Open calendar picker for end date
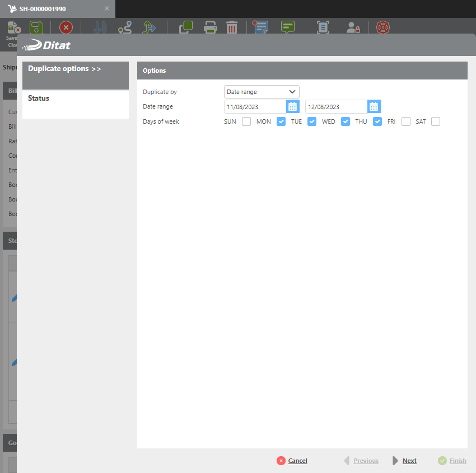Viewport: 476px width, 473px height. [374, 106]
